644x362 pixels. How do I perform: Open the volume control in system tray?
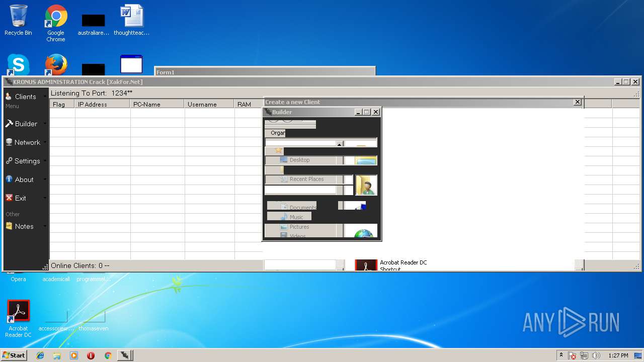[596, 355]
